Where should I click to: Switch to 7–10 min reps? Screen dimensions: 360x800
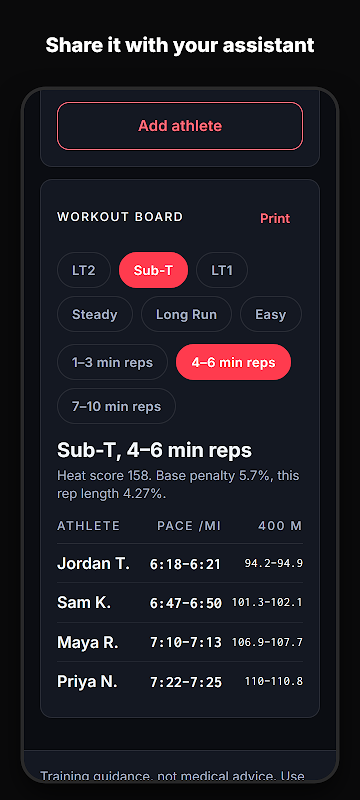point(116,406)
